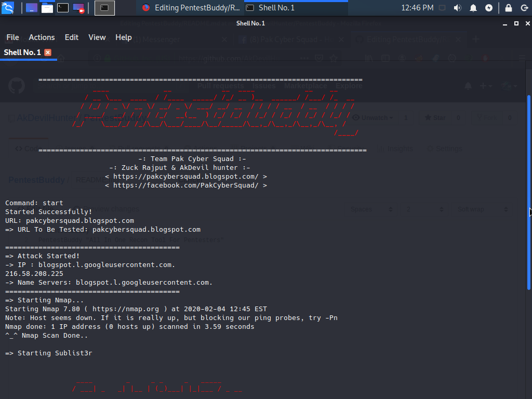
Task: Switch to Editing PentestBuddy Firefox taskbar window
Action: click(x=191, y=7)
